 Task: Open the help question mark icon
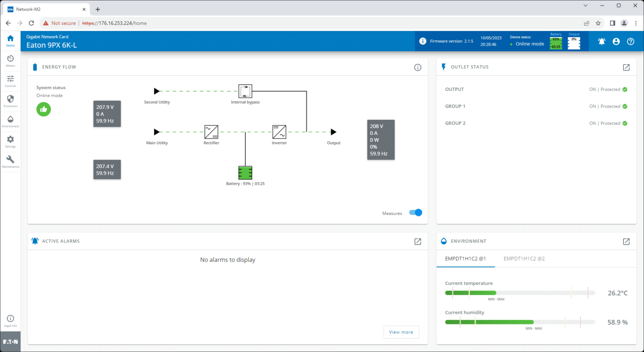[631, 41]
